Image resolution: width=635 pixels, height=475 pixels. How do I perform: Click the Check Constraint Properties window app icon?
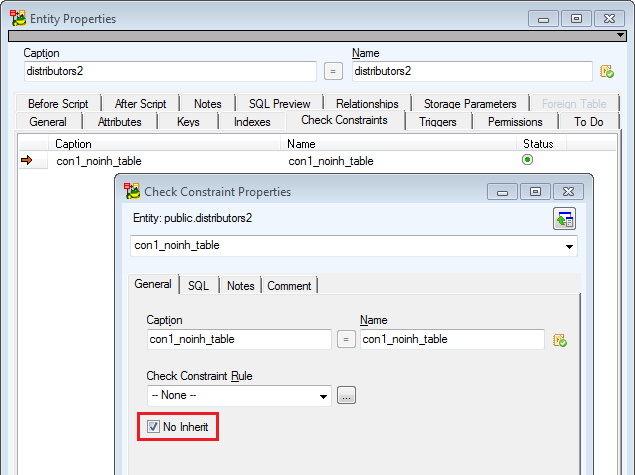[x=132, y=191]
